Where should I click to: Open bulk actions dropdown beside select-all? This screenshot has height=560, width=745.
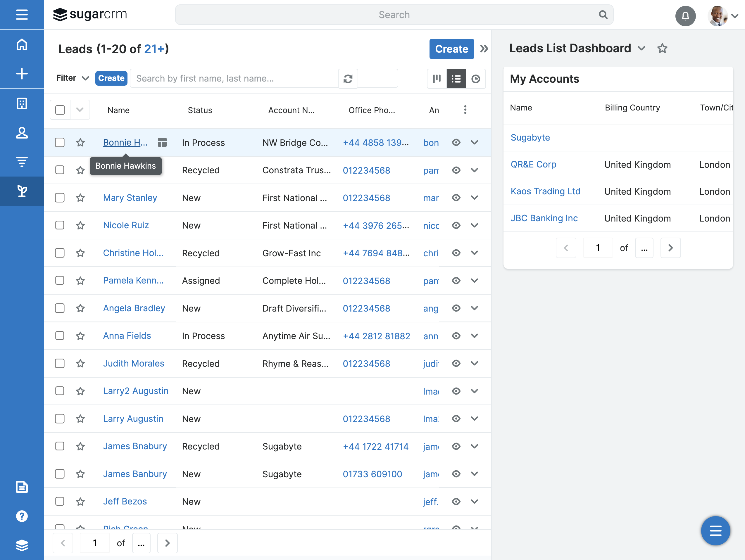(80, 110)
